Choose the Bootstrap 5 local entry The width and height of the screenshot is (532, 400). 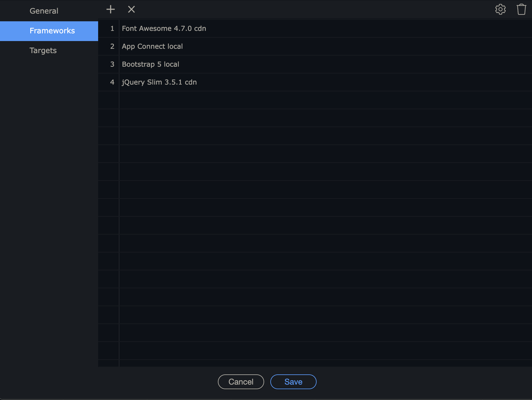coord(150,65)
